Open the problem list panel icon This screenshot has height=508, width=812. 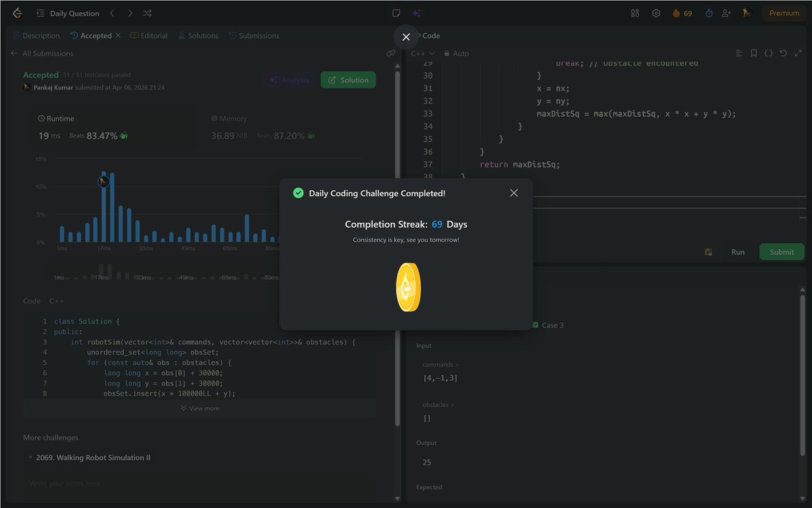(x=41, y=13)
